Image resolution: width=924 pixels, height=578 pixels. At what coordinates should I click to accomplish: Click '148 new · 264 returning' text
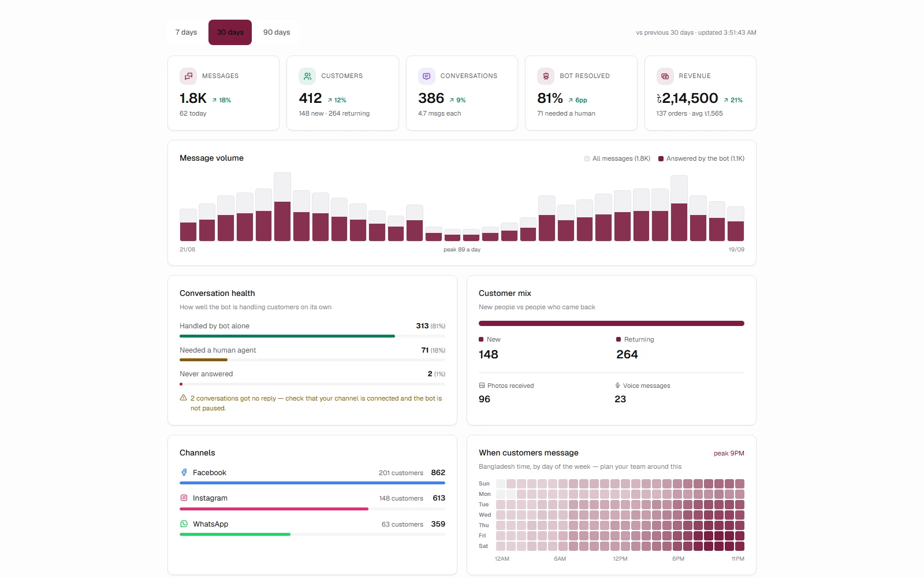tap(334, 113)
